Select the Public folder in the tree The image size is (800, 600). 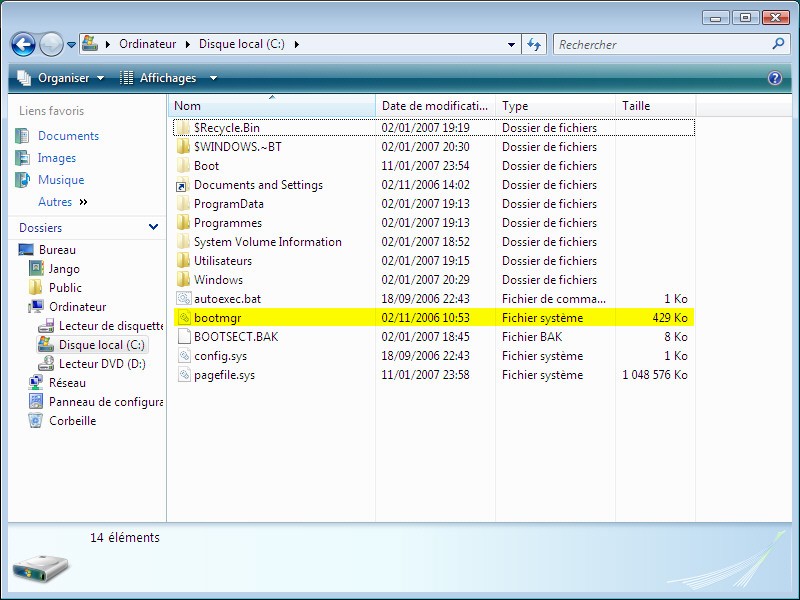(65, 288)
